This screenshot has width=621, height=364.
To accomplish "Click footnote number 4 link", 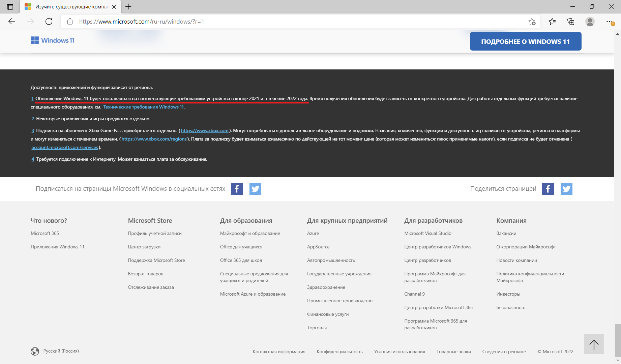I will click(x=33, y=159).
